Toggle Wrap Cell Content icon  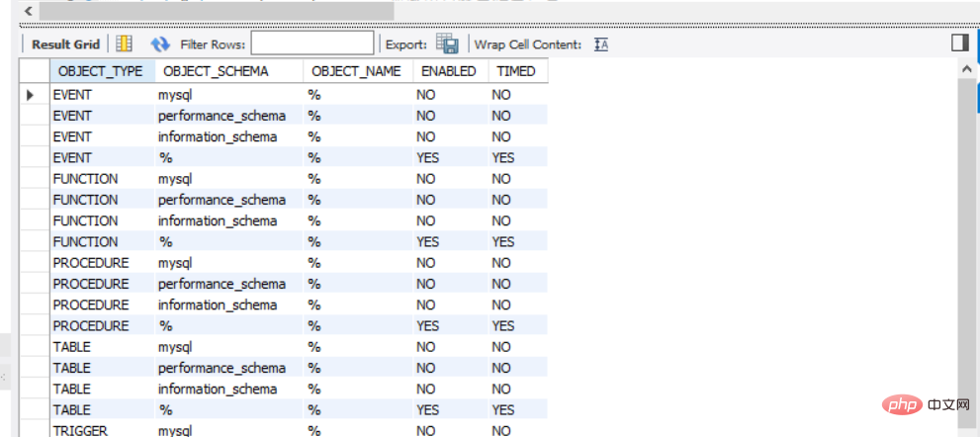(x=601, y=44)
